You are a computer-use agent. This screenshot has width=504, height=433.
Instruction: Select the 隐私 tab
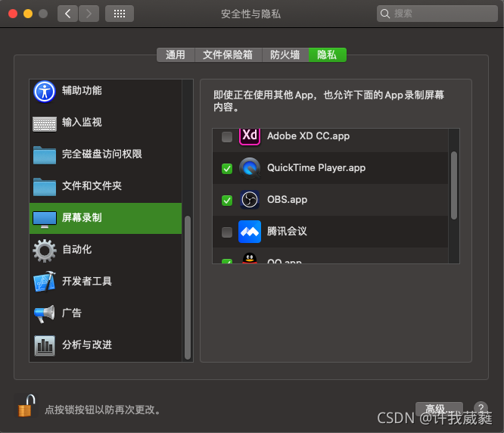point(327,55)
